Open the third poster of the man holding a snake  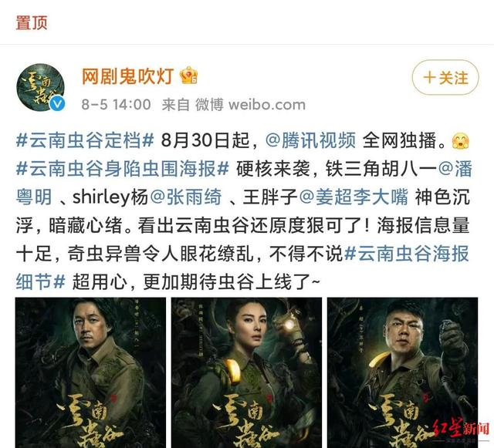click(403, 372)
